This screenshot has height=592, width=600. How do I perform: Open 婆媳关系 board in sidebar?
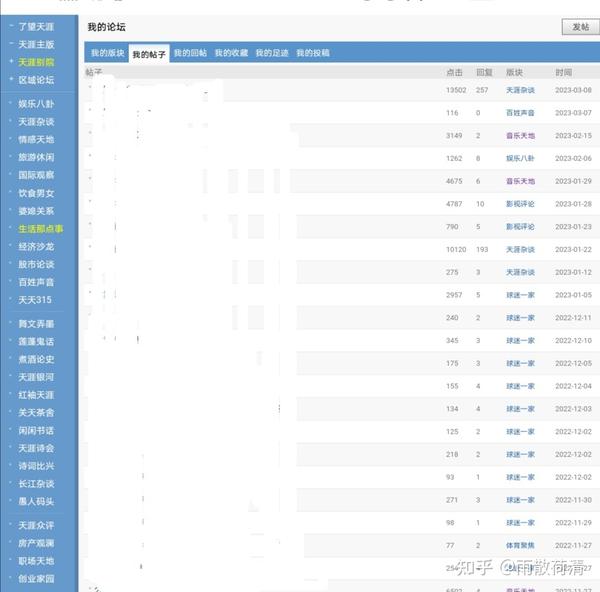[x=36, y=211]
